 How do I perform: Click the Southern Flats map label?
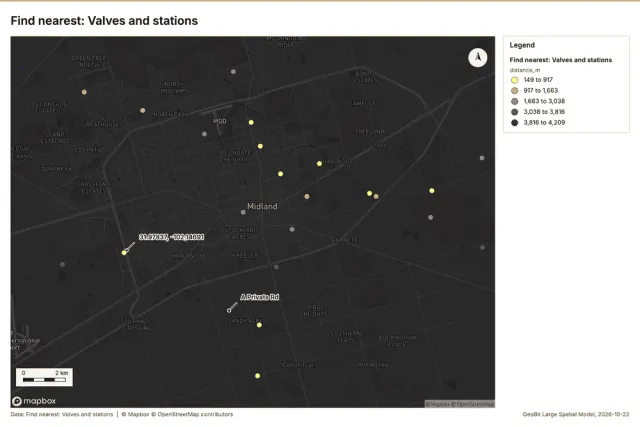[x=346, y=337]
